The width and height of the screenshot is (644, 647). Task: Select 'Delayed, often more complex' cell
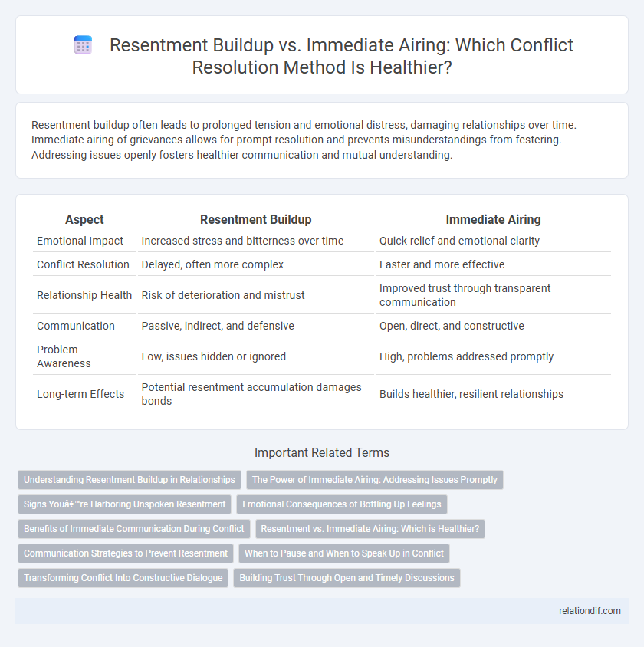point(256,264)
